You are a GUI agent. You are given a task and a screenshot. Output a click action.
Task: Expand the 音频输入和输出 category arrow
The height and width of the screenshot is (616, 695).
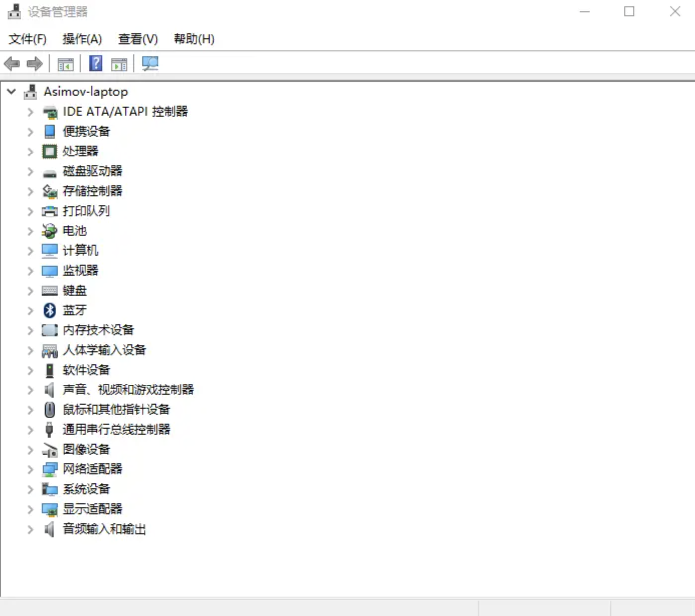click(30, 529)
